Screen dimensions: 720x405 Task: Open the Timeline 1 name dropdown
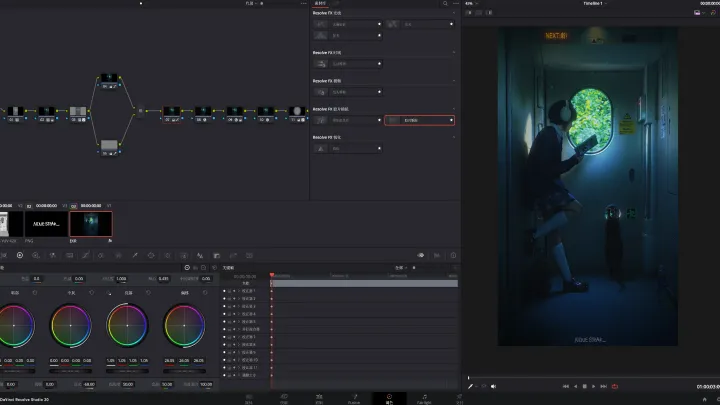point(595,3)
